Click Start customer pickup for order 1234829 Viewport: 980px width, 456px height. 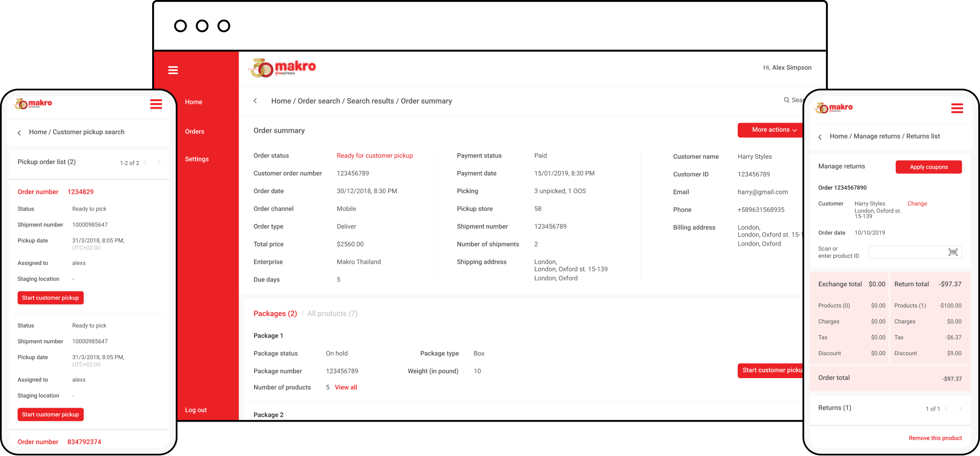[50, 298]
